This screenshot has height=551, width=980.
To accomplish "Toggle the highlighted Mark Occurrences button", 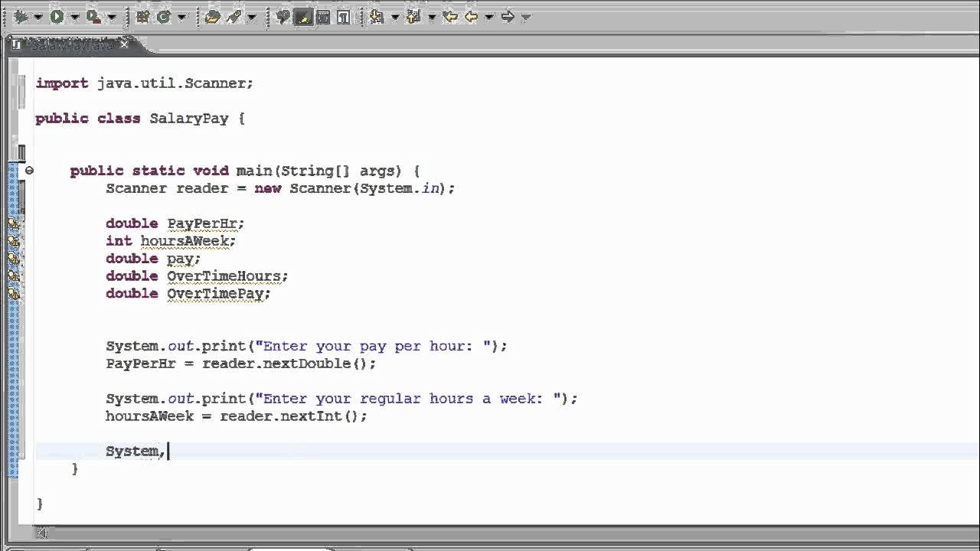I will tap(303, 16).
